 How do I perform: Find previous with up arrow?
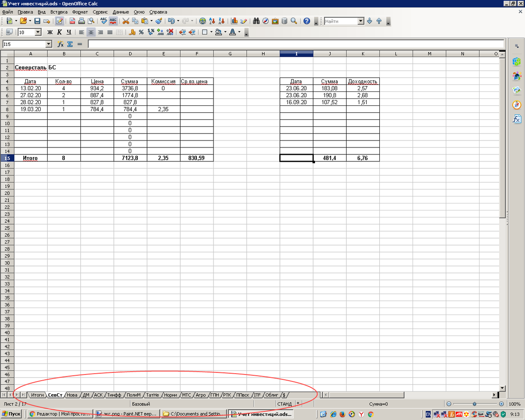pyautogui.click(x=379, y=21)
